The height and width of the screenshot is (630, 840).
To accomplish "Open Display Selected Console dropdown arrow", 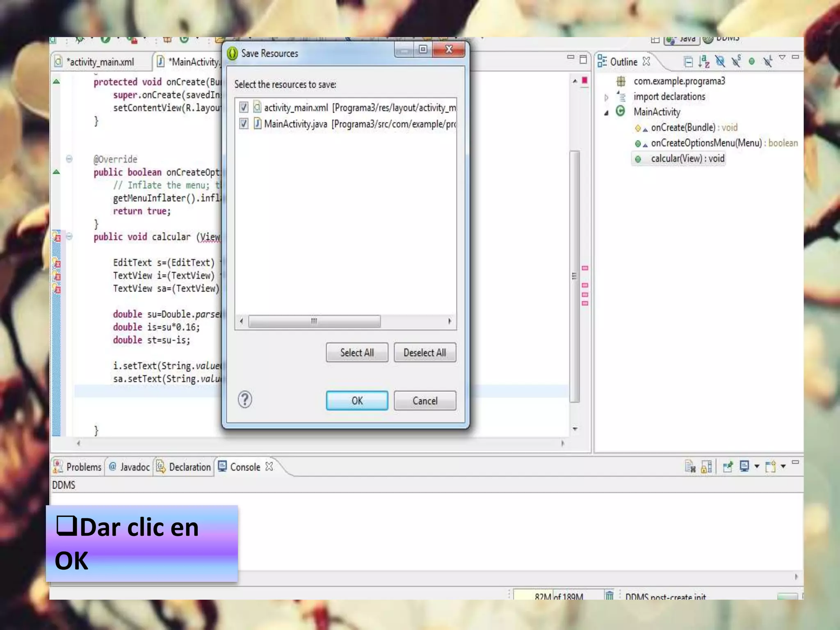I will (757, 466).
